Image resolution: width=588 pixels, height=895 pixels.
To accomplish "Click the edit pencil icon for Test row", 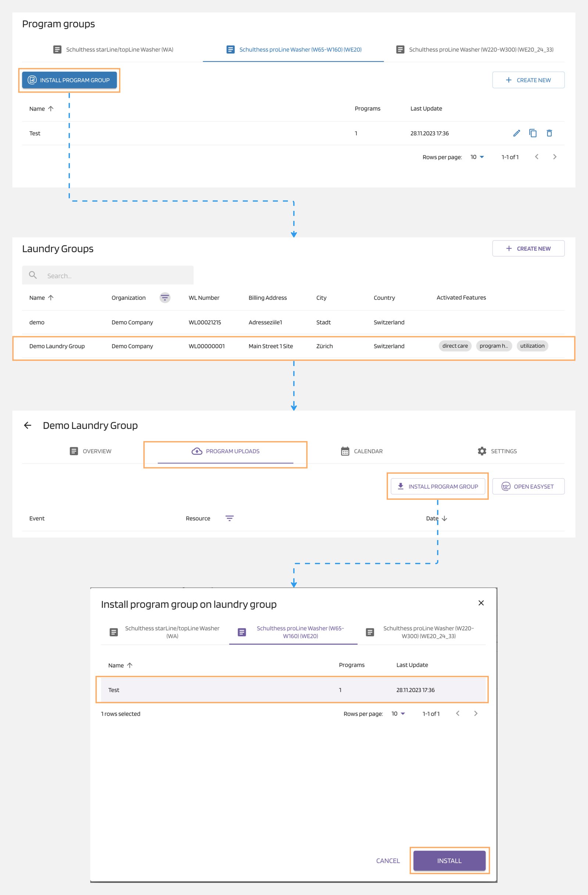I will point(516,133).
